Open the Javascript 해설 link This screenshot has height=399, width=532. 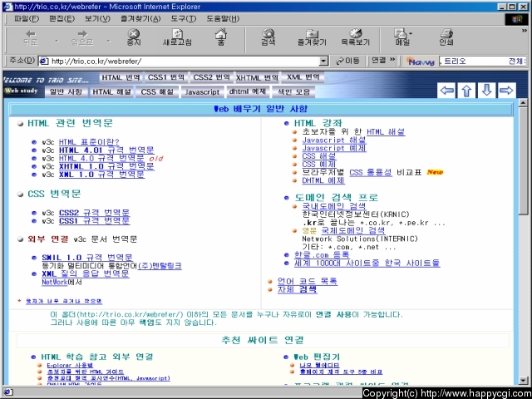(x=334, y=140)
